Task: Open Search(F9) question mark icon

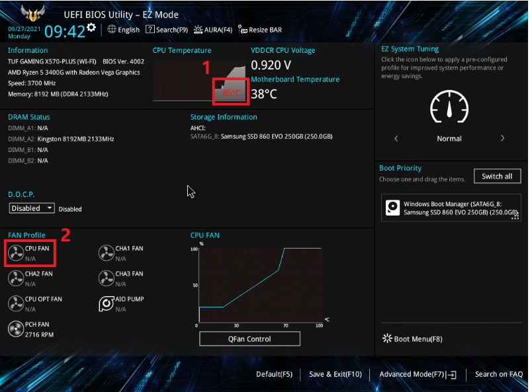Action: click(150, 30)
